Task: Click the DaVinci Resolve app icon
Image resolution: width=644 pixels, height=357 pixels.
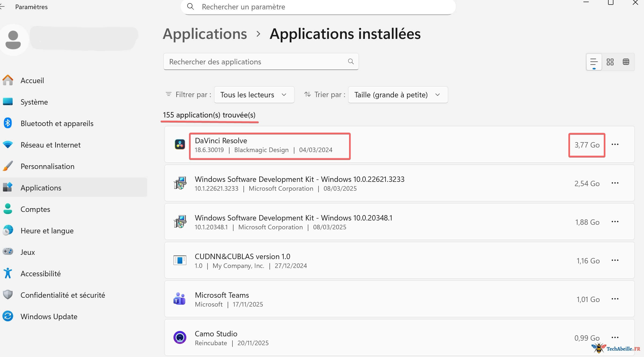Action: (180, 145)
